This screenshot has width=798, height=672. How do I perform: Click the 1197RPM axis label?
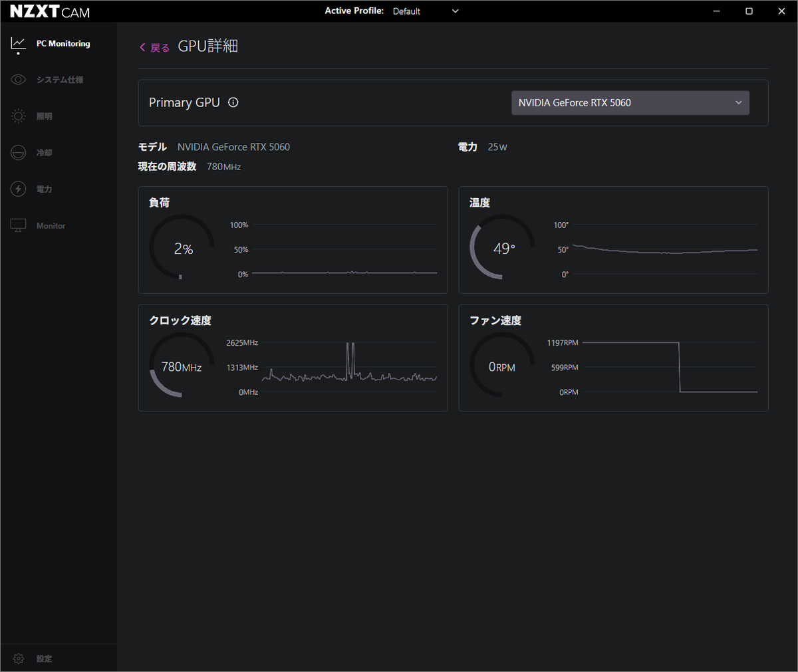pyautogui.click(x=563, y=343)
